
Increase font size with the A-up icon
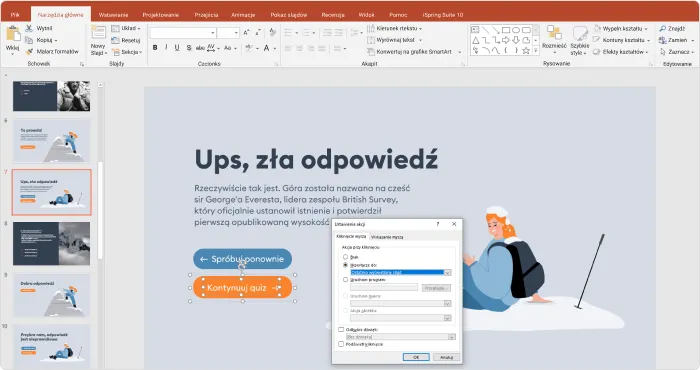(247, 33)
